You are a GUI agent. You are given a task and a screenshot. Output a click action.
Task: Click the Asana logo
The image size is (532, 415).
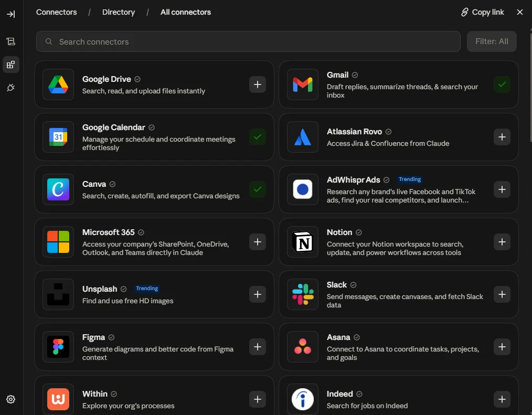coord(303,347)
